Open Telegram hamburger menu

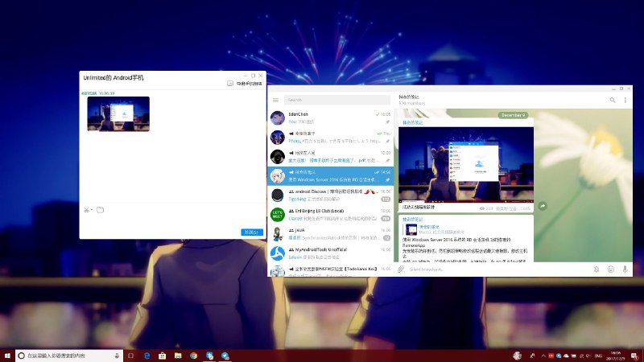(x=275, y=100)
